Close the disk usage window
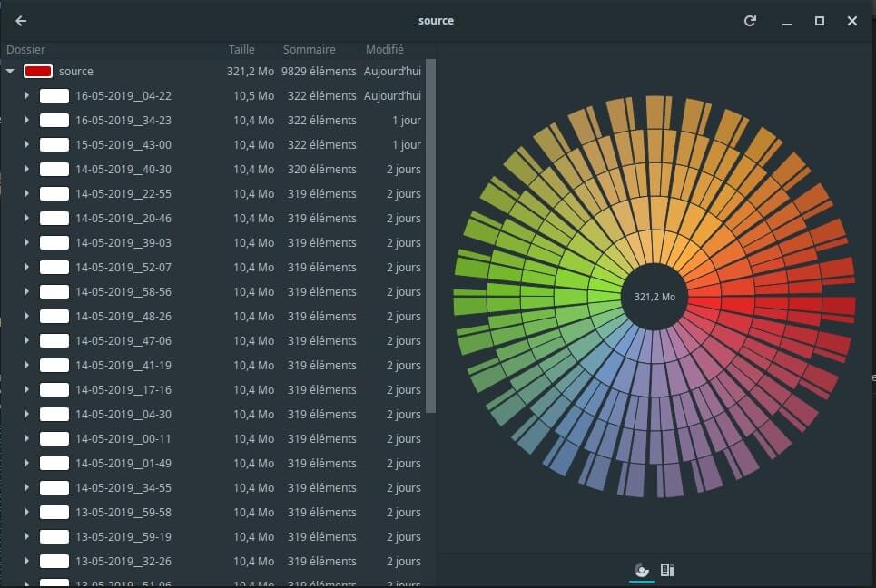 tap(851, 21)
